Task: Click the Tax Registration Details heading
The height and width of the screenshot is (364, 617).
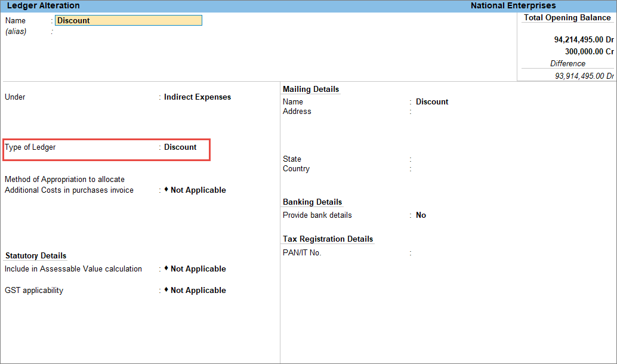Action: click(328, 239)
